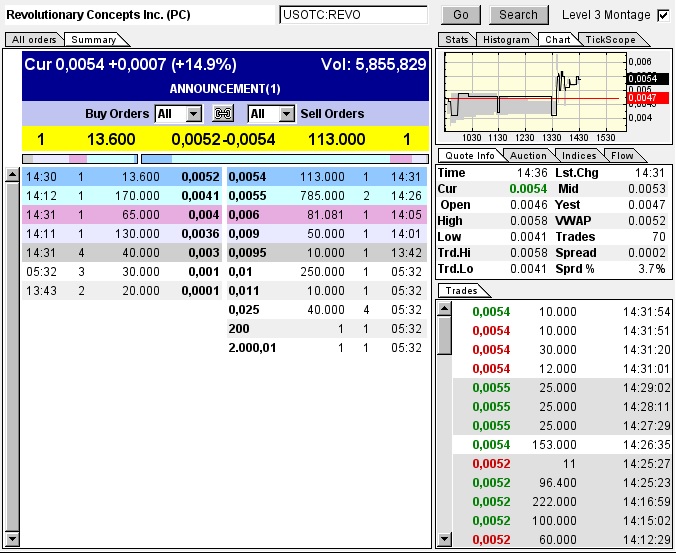Screen dimensions: 676x553
Task: Click the Cur 0,0054 +0,0007 headline quote
Action: tap(131, 65)
